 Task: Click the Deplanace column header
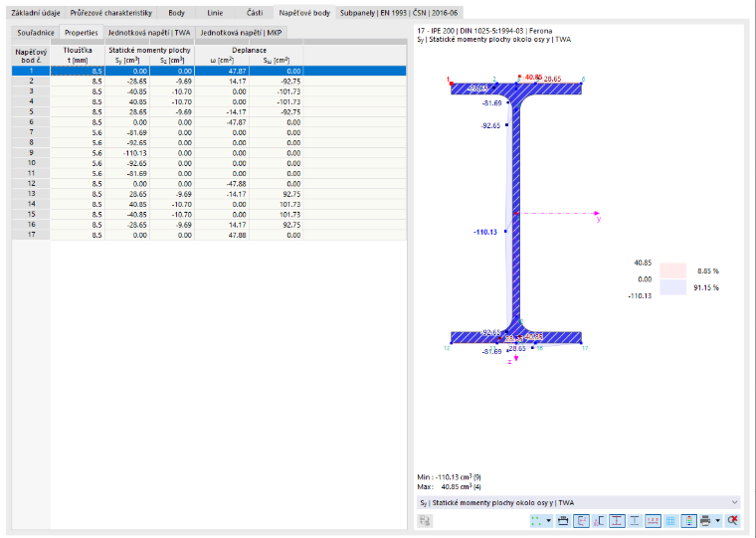pos(249,50)
